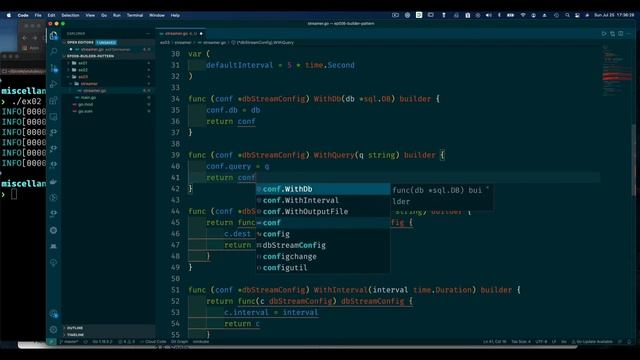Click the Cloud Code status bar item
The width and height of the screenshot is (640, 360).
[154, 342]
